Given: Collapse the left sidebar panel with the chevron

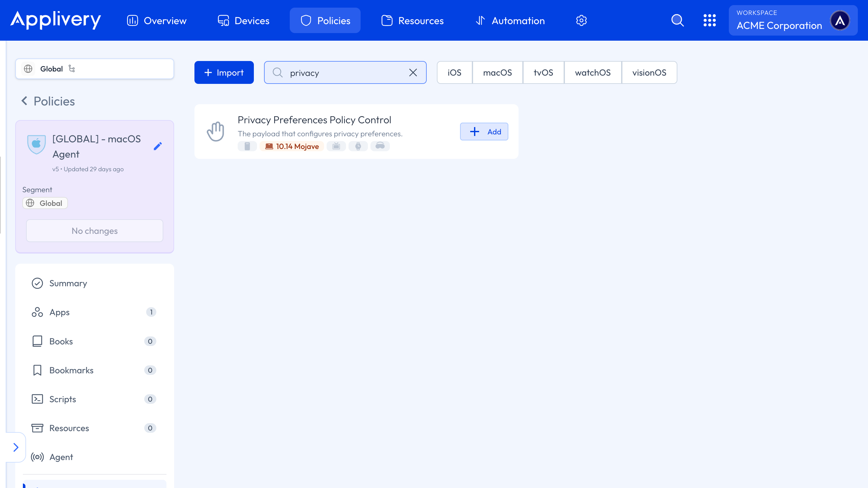Looking at the screenshot, I should click(x=16, y=447).
